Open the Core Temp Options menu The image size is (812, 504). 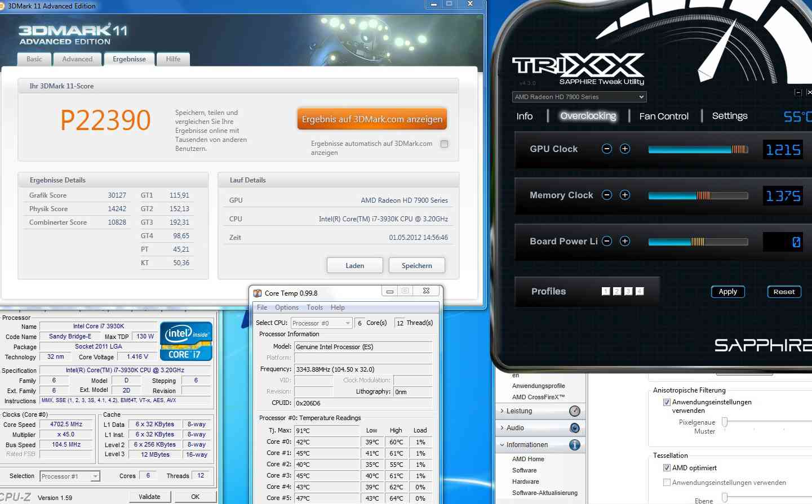tap(287, 307)
